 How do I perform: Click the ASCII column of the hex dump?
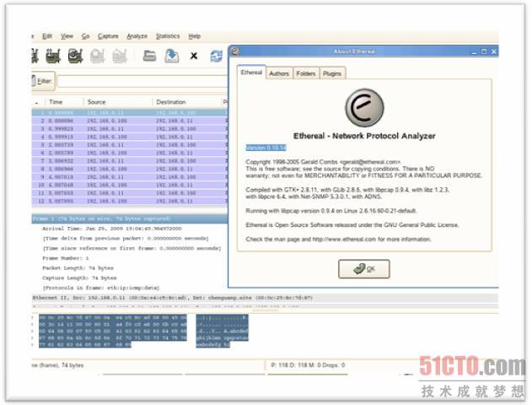223,331
